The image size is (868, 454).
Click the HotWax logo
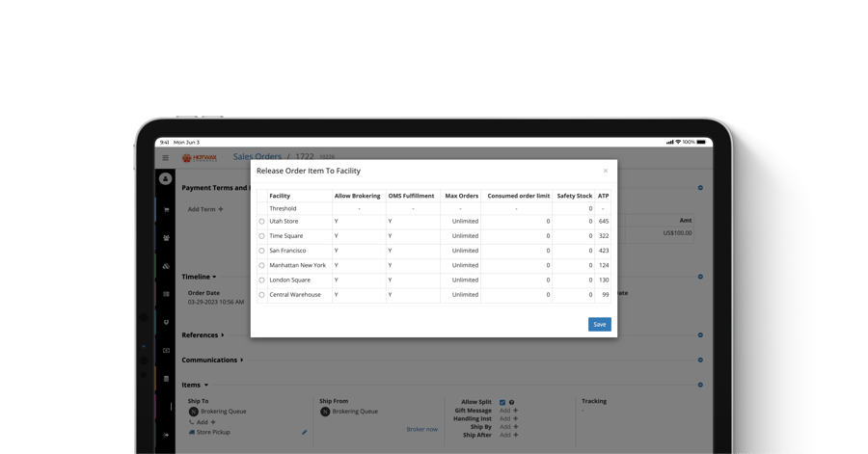200,158
